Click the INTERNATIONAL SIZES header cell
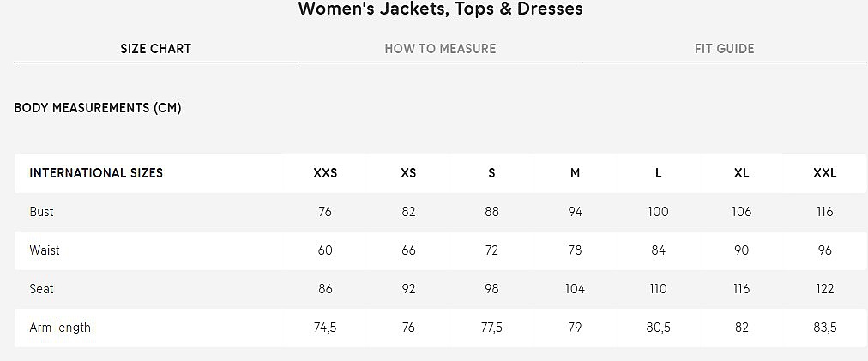Viewport: 868px width, 361px height. coord(96,173)
